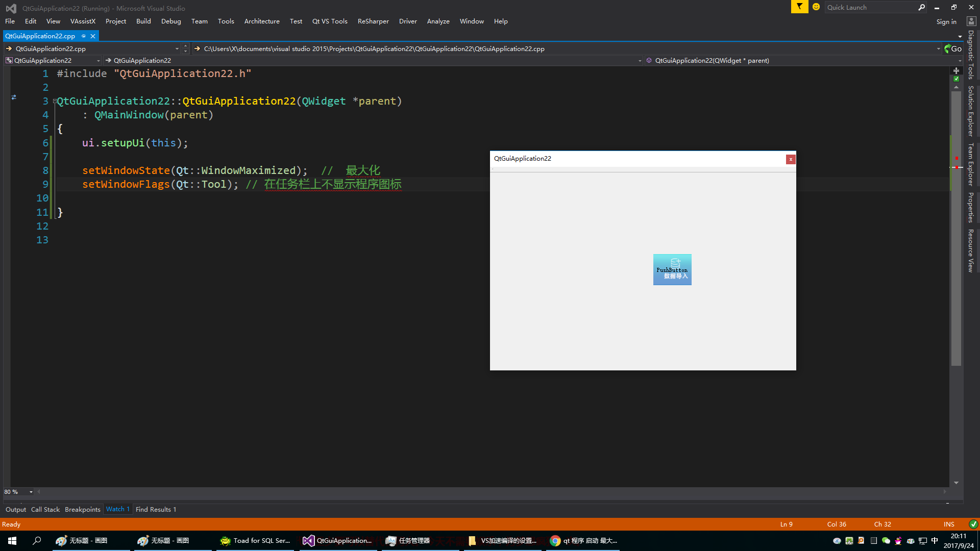Click the up stepper next to file dropdown

(186, 46)
